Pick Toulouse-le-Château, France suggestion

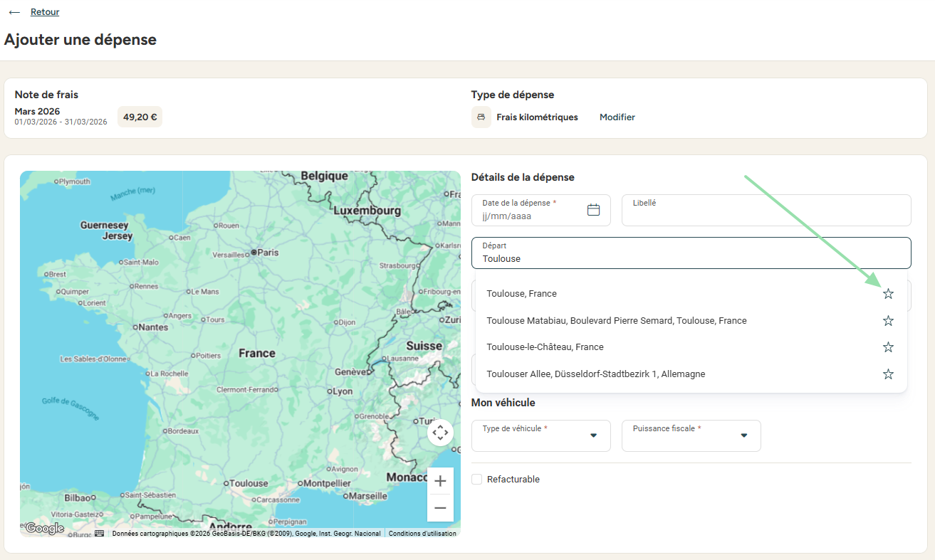coord(545,347)
